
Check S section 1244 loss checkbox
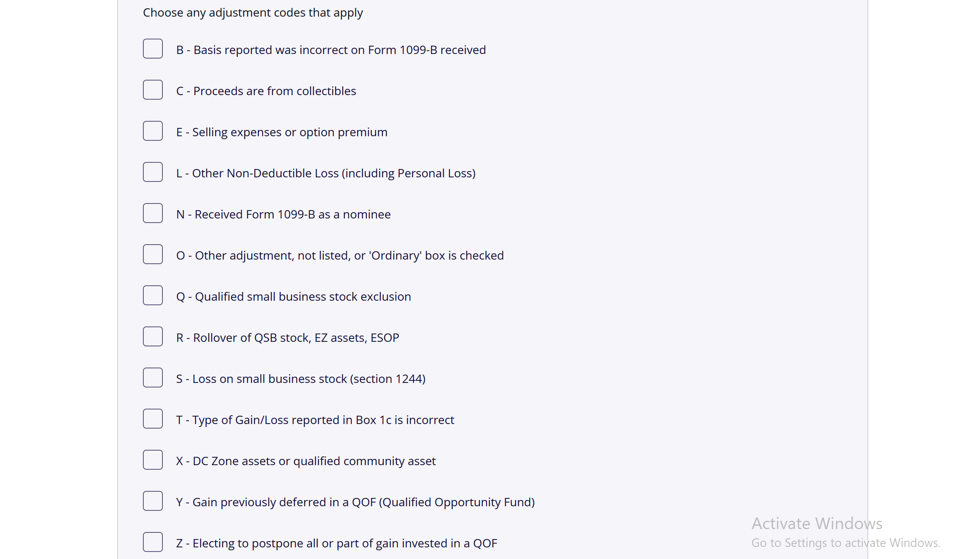[152, 378]
